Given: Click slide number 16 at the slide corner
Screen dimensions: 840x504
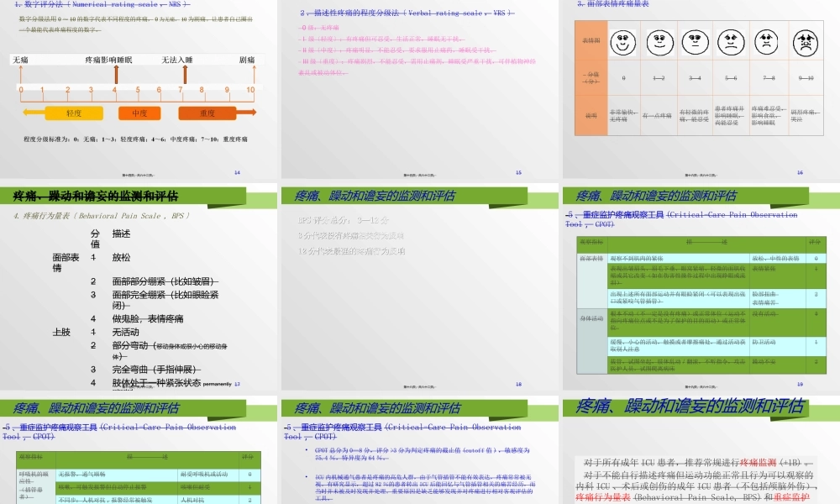Looking at the screenshot, I should (800, 172).
